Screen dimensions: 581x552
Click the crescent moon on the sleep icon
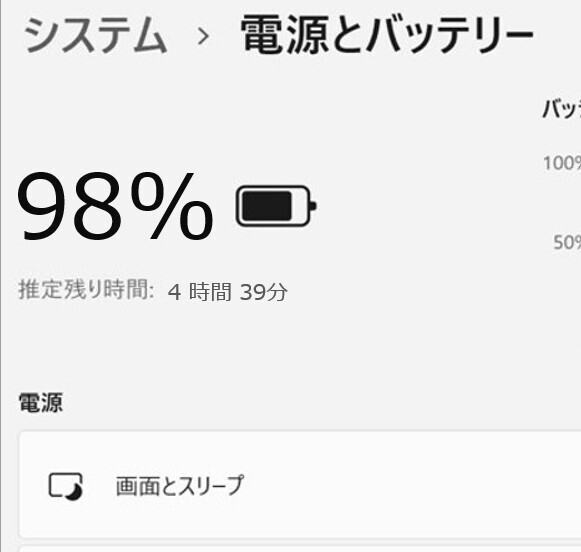click(74, 493)
